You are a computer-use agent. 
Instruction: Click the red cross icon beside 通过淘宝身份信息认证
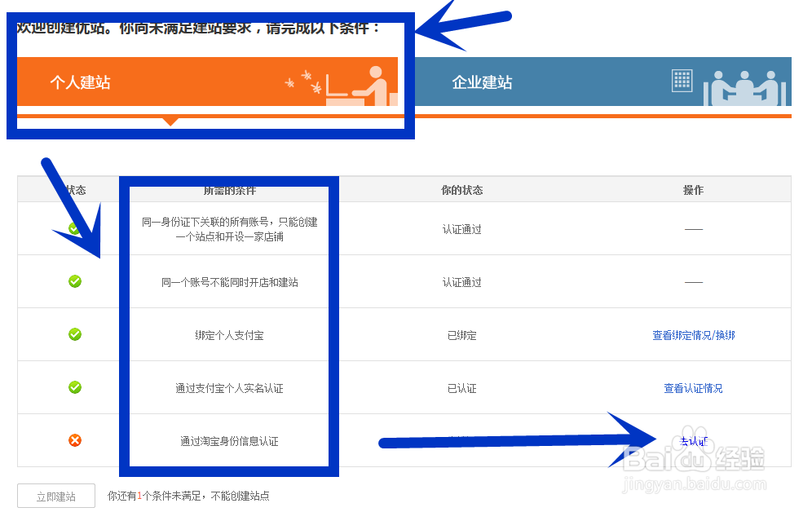click(75, 440)
